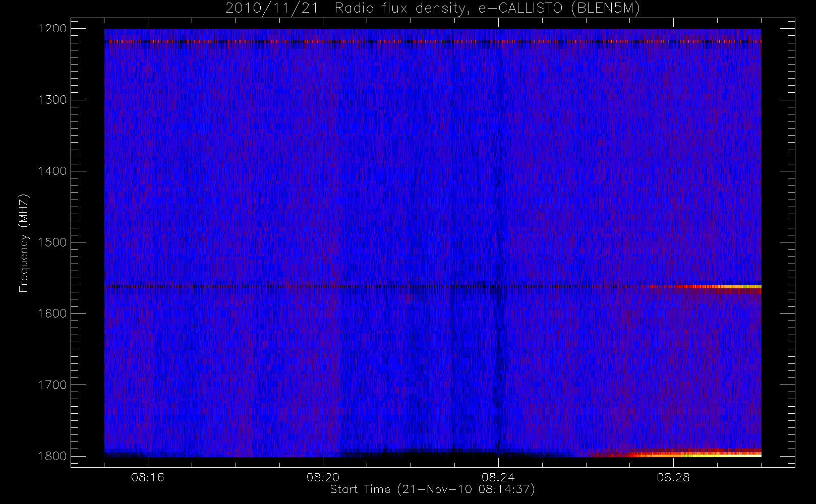Click the 1800 frequency tick label

coord(52,456)
